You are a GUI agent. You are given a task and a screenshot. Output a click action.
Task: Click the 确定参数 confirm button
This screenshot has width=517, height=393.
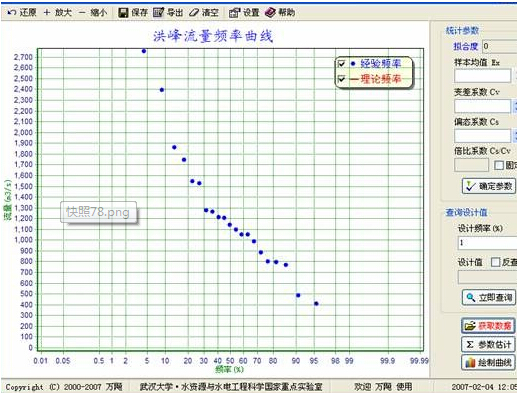click(x=489, y=186)
